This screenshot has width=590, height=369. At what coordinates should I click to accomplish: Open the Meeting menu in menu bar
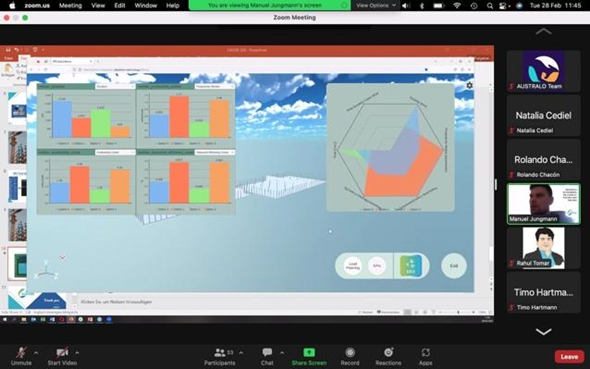point(70,5)
